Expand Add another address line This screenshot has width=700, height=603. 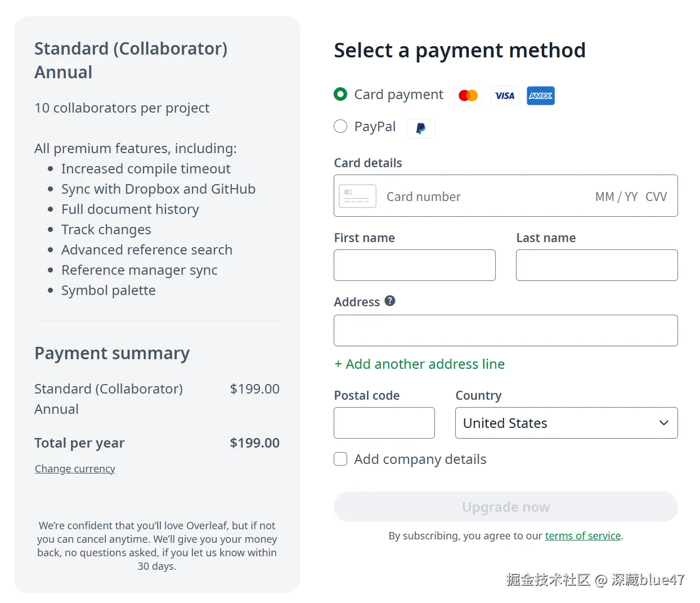pyautogui.click(x=420, y=364)
